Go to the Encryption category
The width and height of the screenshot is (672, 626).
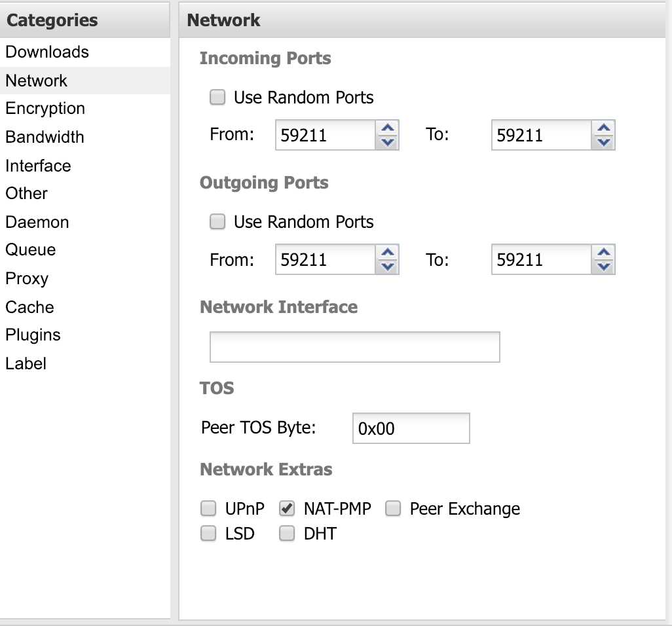pyautogui.click(x=45, y=108)
